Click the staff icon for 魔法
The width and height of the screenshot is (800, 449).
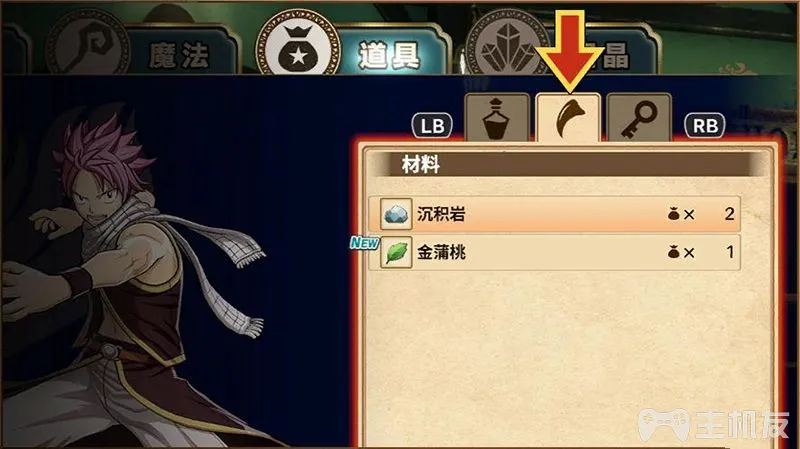87,47
